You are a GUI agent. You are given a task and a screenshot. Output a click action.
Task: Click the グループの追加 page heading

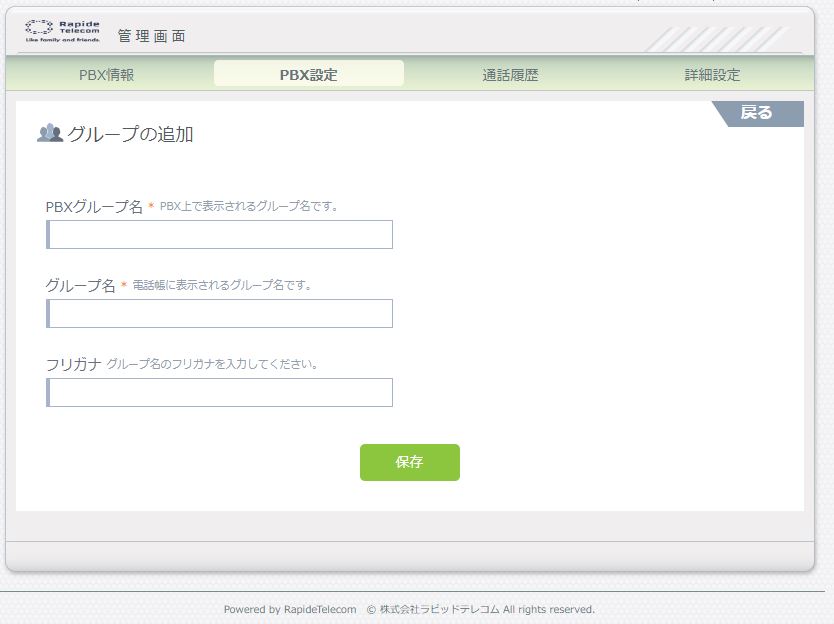point(130,134)
